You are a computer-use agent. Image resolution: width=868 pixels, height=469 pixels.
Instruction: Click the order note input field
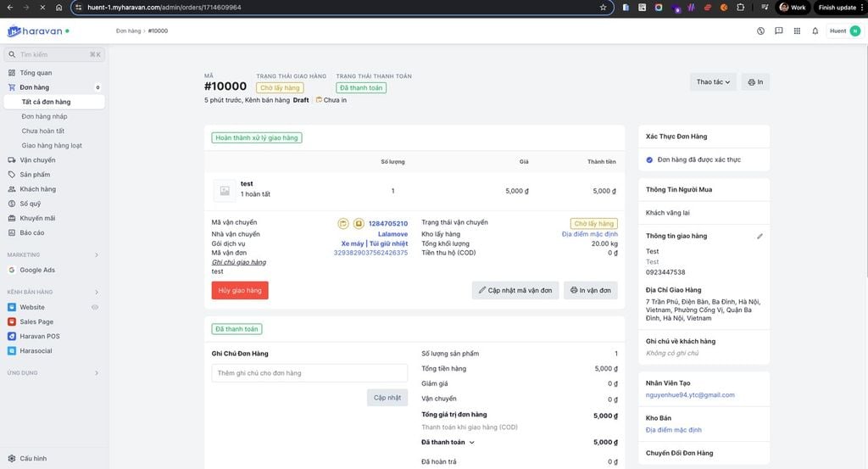click(309, 373)
